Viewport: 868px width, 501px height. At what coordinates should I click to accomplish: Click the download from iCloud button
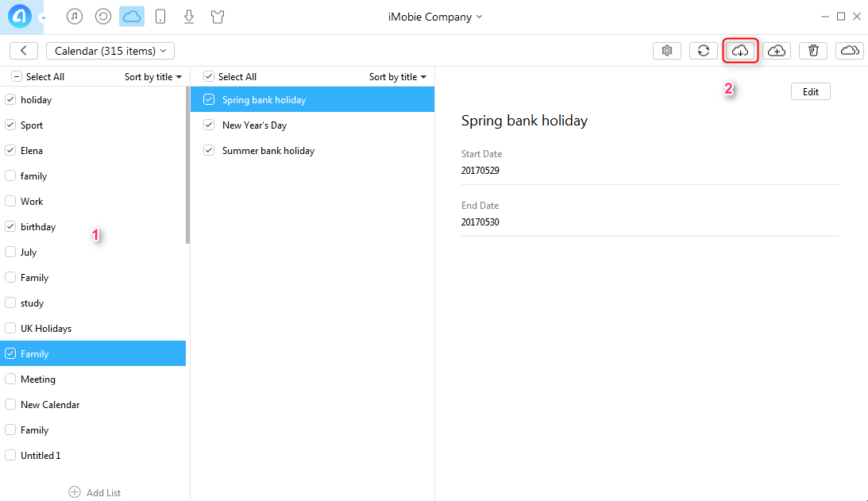click(740, 50)
